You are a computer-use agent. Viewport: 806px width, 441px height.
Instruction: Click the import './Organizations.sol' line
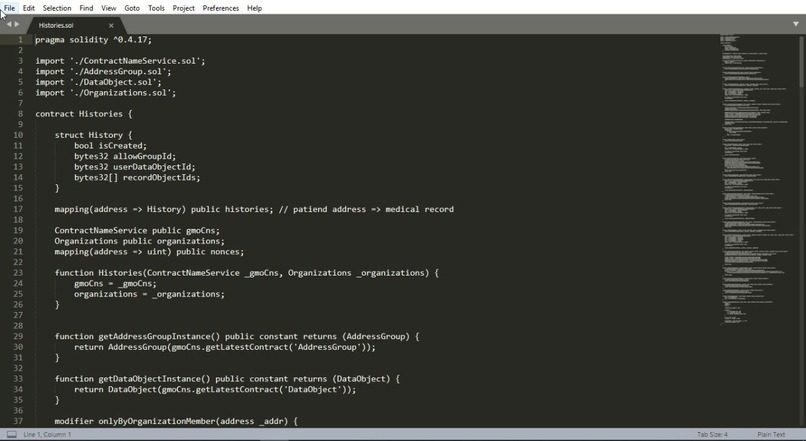coord(105,93)
